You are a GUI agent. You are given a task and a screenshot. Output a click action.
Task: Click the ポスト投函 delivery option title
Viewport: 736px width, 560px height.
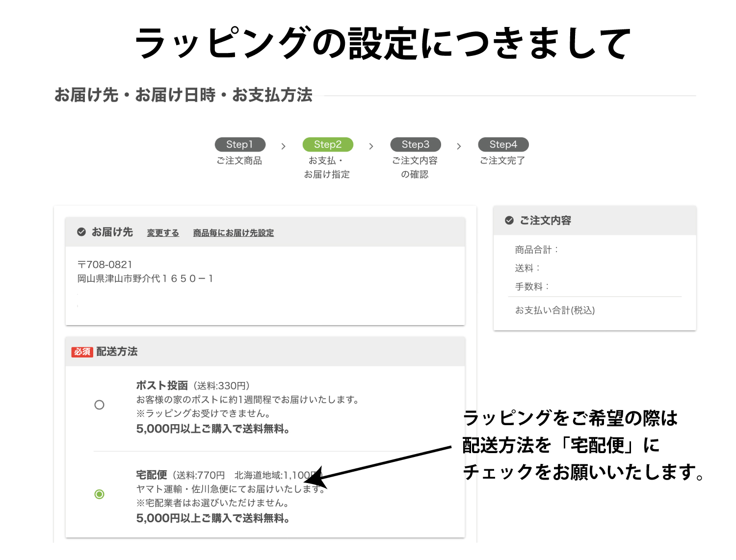(x=162, y=385)
